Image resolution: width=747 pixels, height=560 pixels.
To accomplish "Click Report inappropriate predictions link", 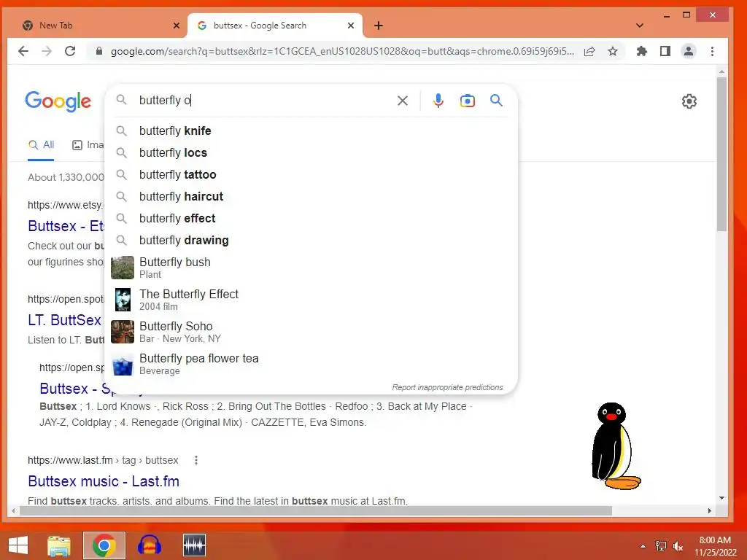I will point(447,388).
